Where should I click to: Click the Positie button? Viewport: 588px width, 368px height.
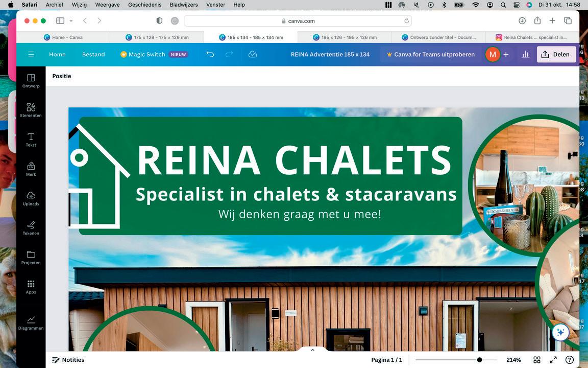tap(61, 76)
